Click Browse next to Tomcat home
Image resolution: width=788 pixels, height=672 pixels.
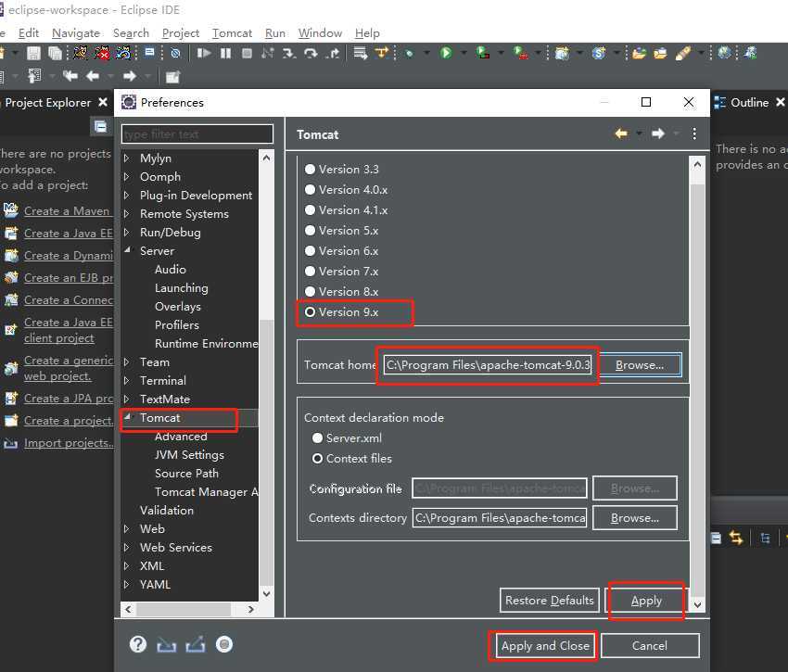click(x=641, y=365)
